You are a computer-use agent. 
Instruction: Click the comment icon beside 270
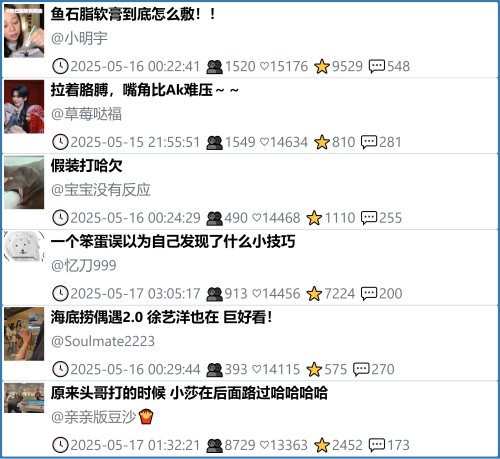pyautogui.click(x=361, y=369)
